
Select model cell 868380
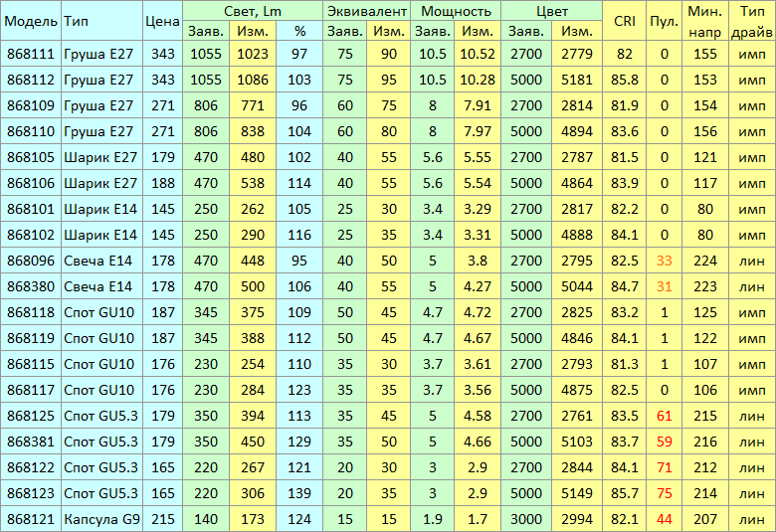[x=31, y=286]
